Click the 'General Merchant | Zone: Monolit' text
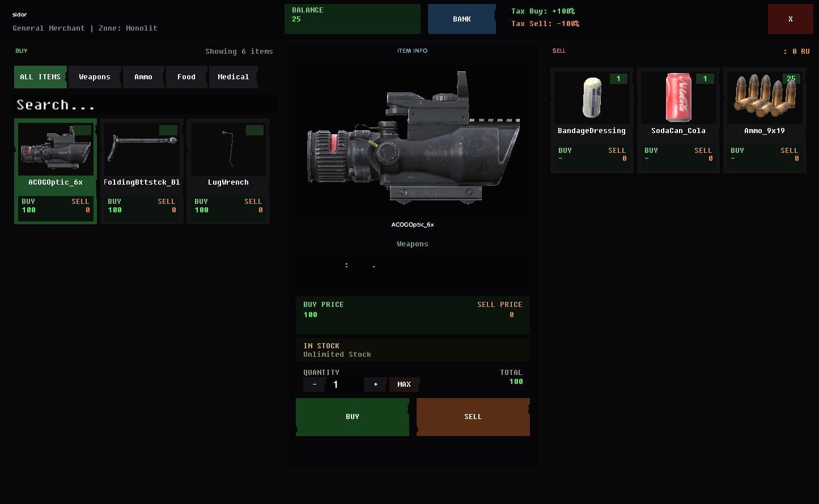This screenshot has height=504, width=819. (x=85, y=28)
